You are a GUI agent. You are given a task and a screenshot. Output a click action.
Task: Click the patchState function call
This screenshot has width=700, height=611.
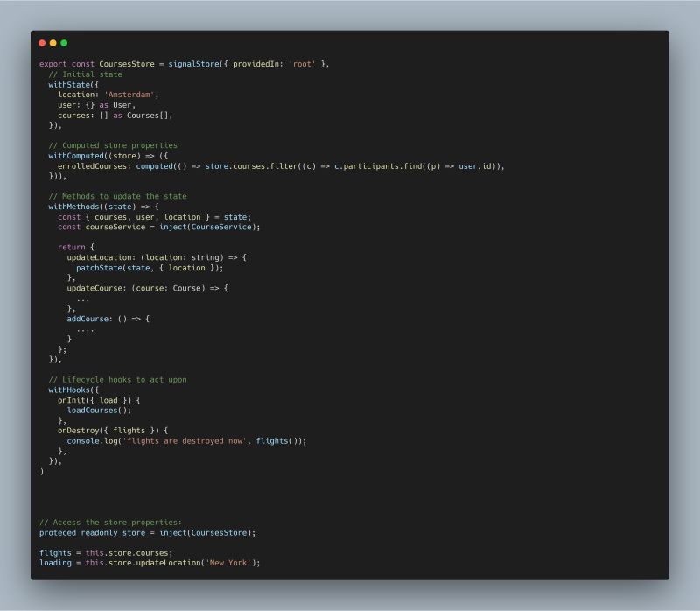101,268
